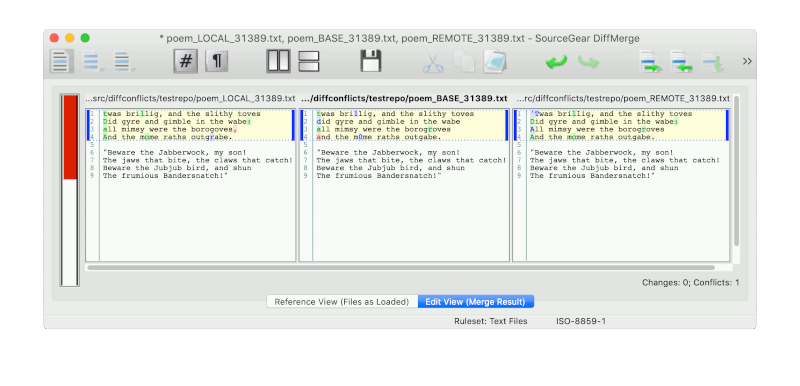Viewport: 800px width, 386px height.
Task: Expand the toolbar overflow chevron
Action: click(747, 61)
